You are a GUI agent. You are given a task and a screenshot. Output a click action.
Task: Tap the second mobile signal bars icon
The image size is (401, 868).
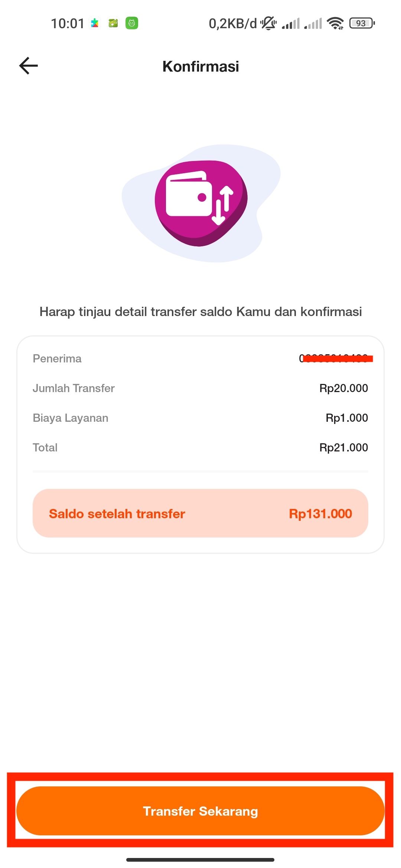pos(313,24)
